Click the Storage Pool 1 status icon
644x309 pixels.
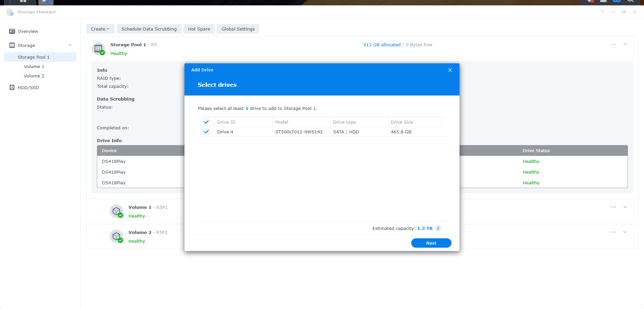coord(98,49)
